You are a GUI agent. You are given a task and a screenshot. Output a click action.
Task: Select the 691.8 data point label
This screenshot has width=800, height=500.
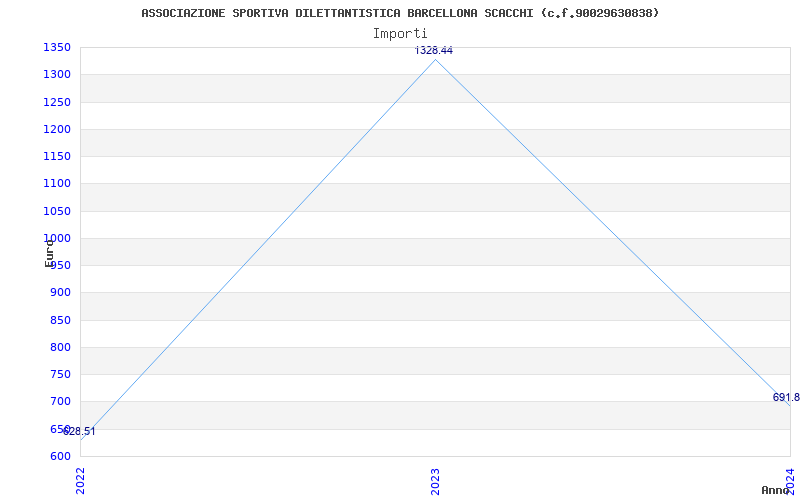coord(785,397)
